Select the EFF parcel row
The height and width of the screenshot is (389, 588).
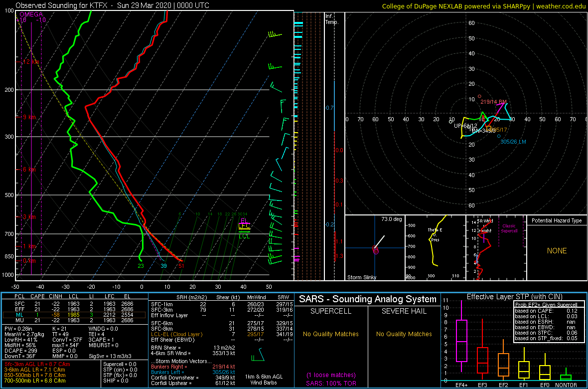click(x=74, y=309)
